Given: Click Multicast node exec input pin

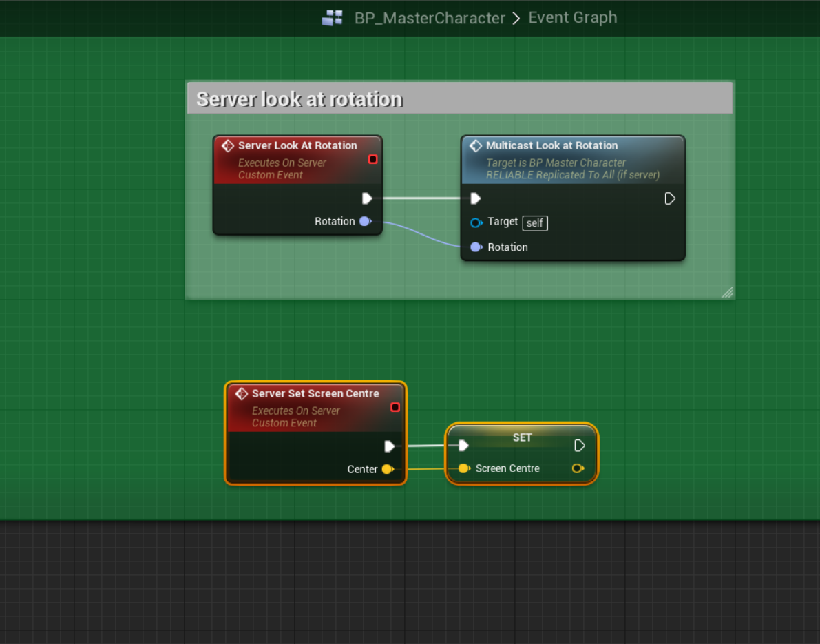Looking at the screenshot, I should click(475, 198).
